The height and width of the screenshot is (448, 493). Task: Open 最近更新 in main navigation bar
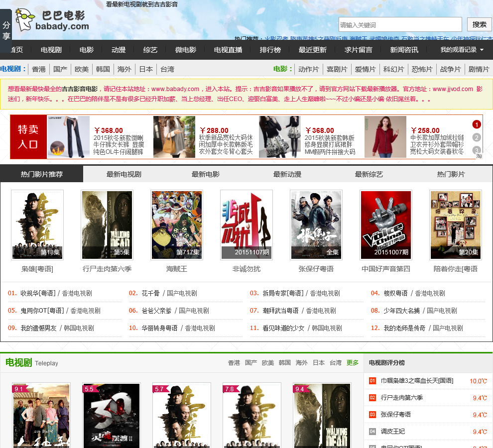313,50
